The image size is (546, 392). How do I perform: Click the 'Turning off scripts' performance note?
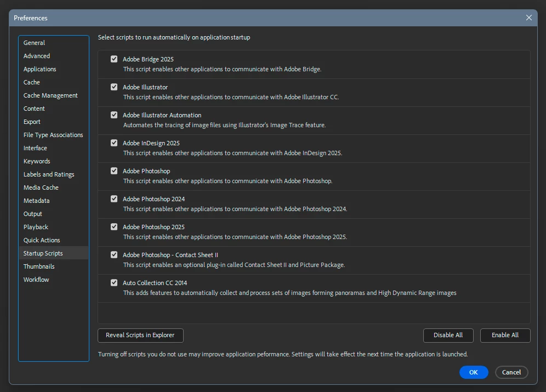(283, 354)
